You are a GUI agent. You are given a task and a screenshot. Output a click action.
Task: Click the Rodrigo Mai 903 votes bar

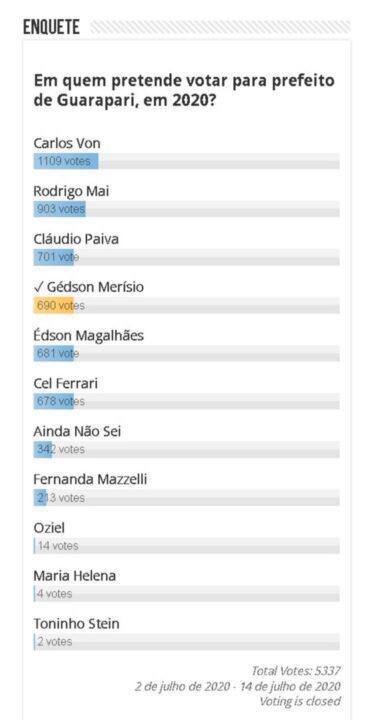pos(186,209)
